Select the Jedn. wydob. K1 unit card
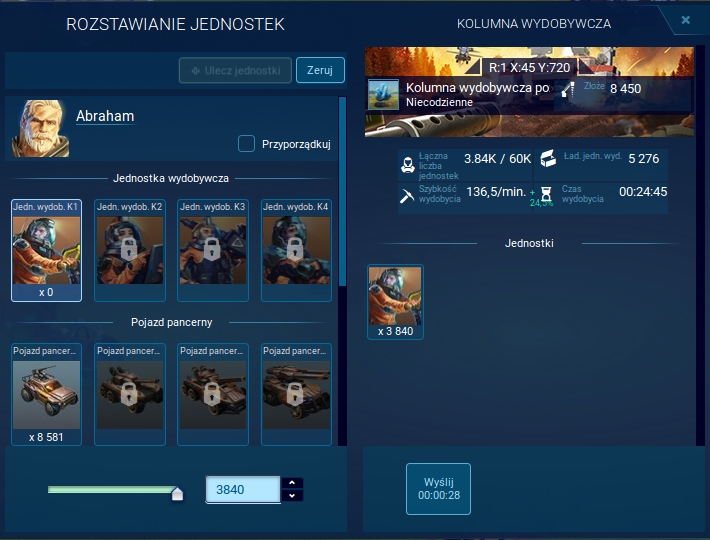This screenshot has height=540, width=710. 46,249
